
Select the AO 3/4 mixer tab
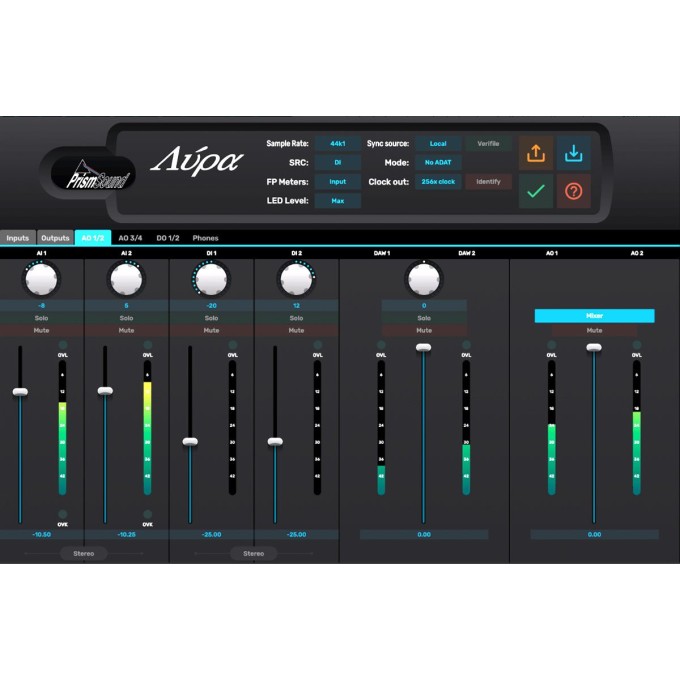130,238
